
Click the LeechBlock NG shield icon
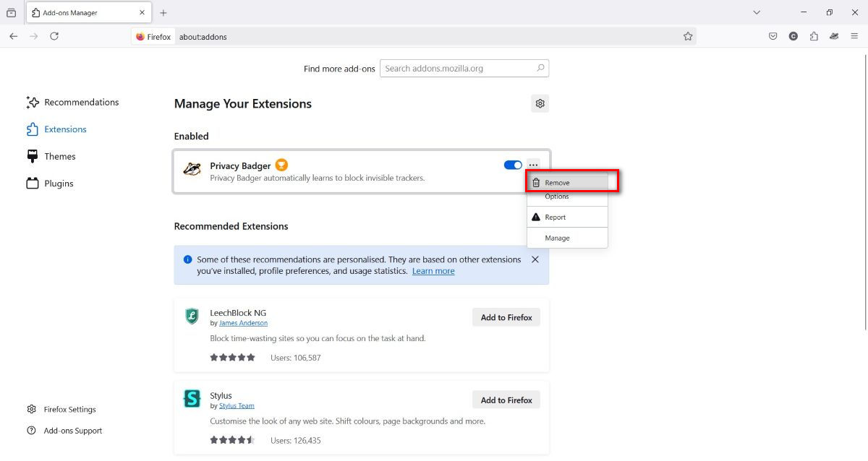point(192,316)
